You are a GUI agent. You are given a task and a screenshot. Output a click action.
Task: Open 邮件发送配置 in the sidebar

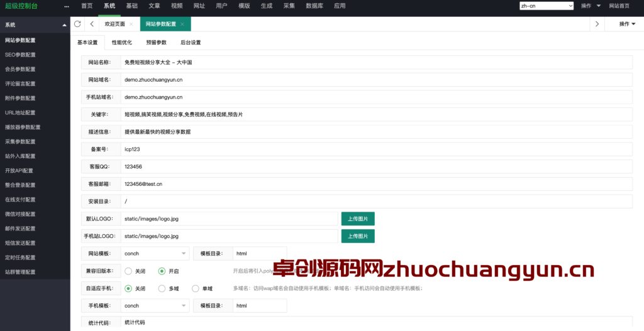pos(21,229)
